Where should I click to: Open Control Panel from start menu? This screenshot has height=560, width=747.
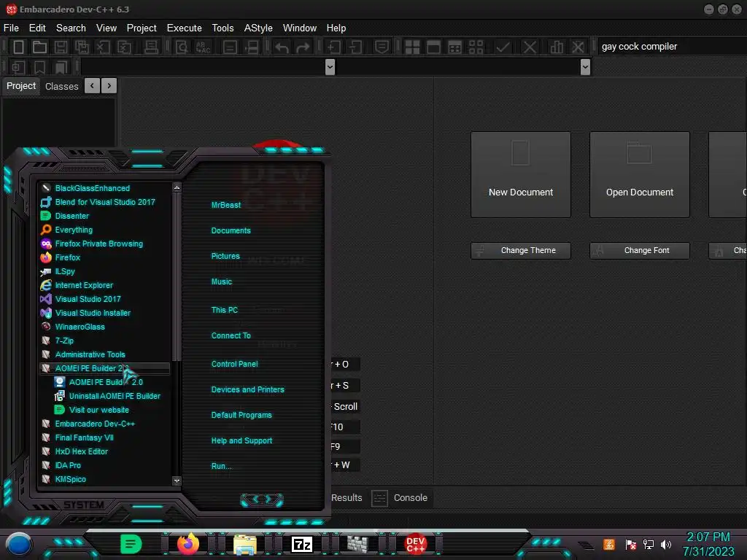click(234, 364)
